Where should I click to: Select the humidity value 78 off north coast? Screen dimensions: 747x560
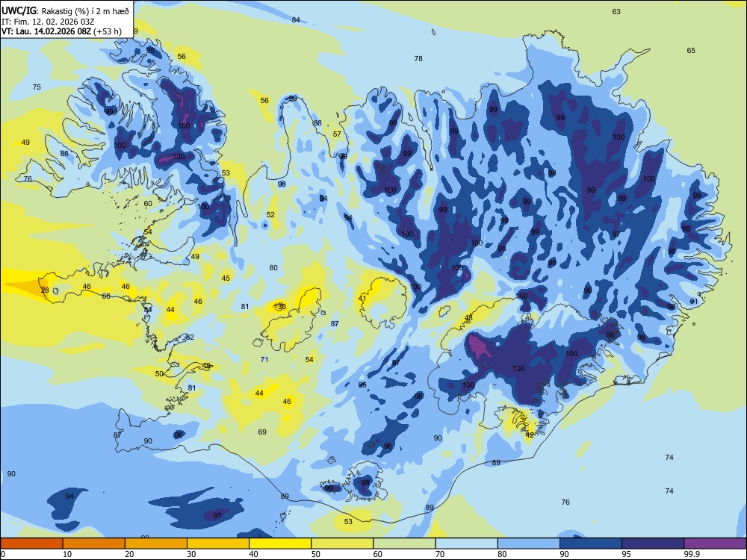(418, 58)
